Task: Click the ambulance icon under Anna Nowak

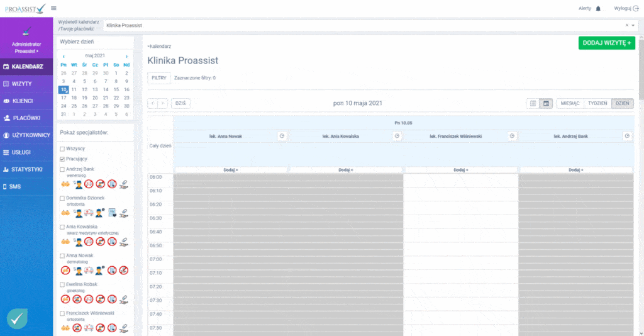Action: 89,271
